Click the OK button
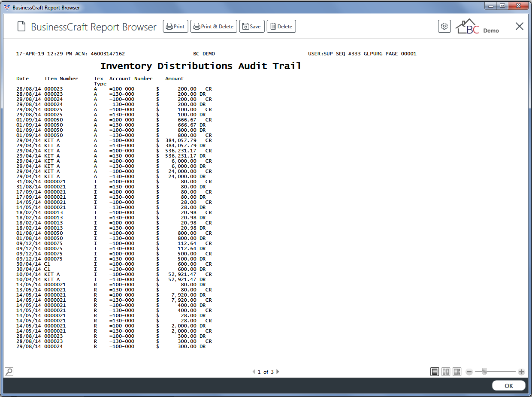The height and width of the screenshot is (397, 532). pos(509,386)
